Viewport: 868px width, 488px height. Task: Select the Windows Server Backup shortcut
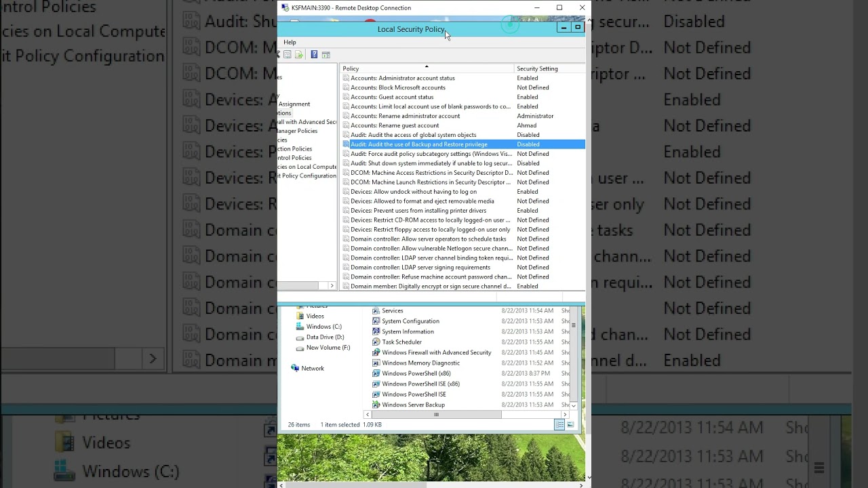(x=408, y=405)
